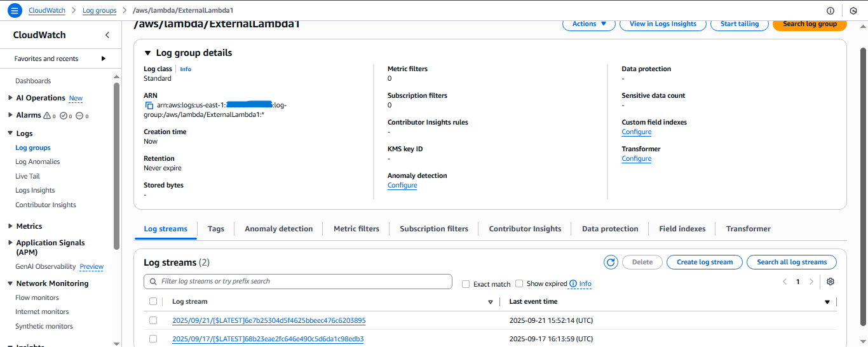Sort the Log stream column
The width and height of the screenshot is (868, 347).
(x=490, y=302)
